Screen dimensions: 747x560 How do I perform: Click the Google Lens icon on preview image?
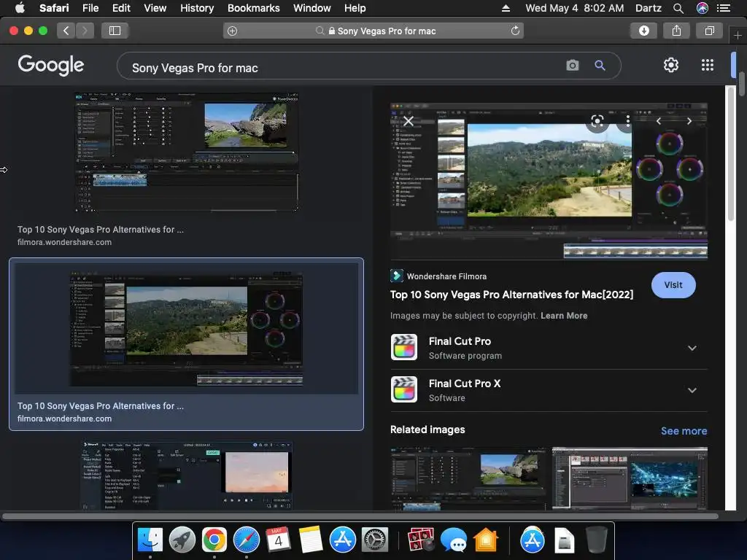(597, 121)
